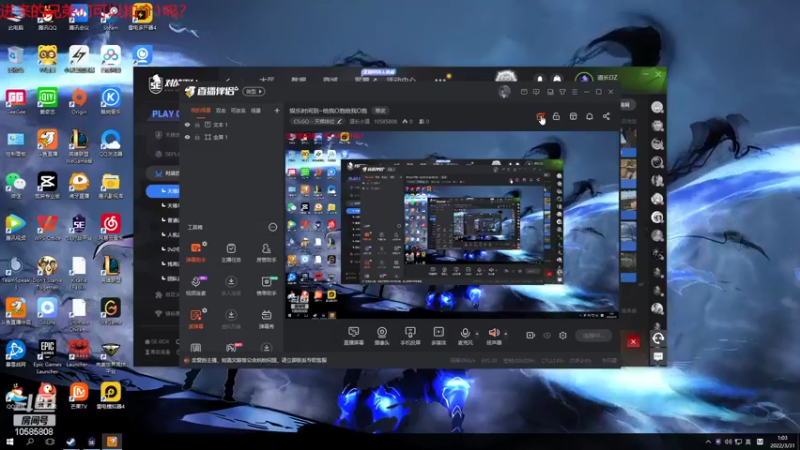This screenshot has height=450, width=800.
Task: Click the share icon above preview
Action: click(x=606, y=116)
